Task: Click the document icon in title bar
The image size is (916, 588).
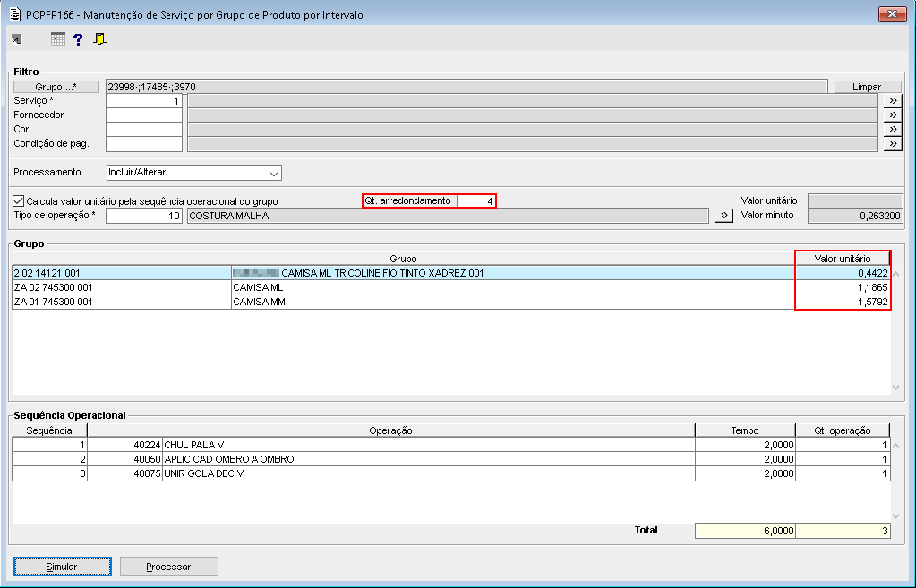Action: coord(15,14)
